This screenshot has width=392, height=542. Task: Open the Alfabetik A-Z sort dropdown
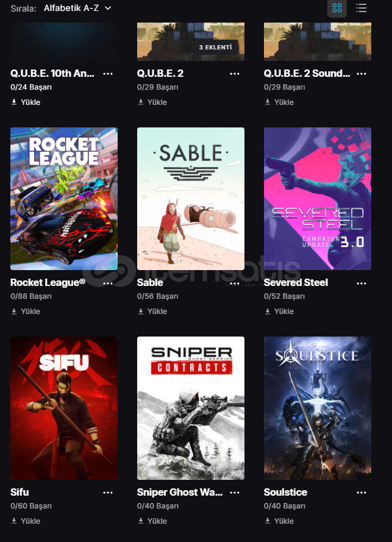click(78, 8)
